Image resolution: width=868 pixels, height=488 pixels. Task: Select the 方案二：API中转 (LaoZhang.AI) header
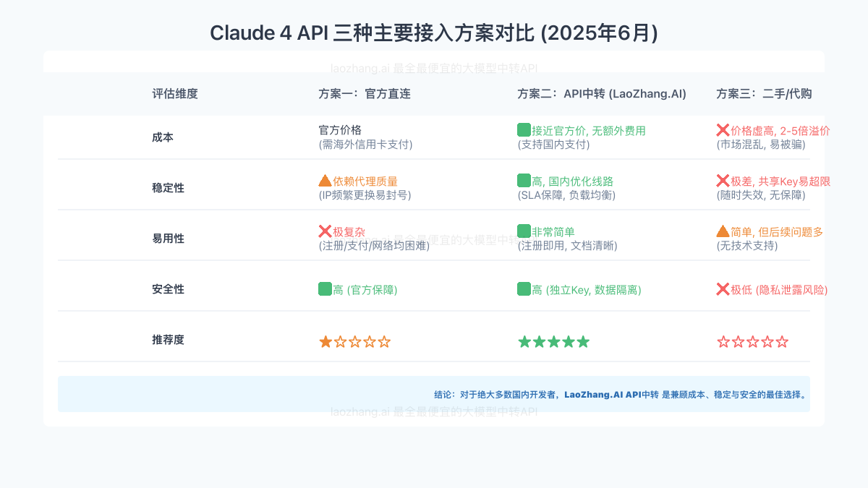pyautogui.click(x=602, y=94)
